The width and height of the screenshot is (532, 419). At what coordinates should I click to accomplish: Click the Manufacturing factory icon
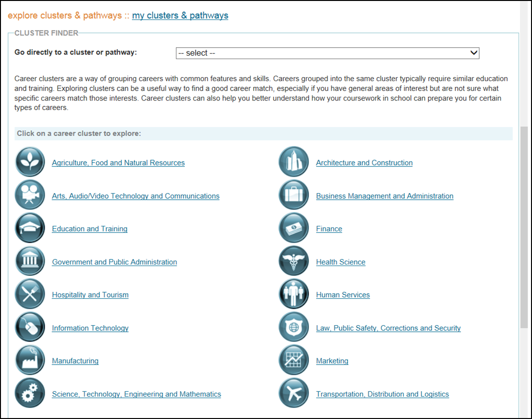[30, 360]
